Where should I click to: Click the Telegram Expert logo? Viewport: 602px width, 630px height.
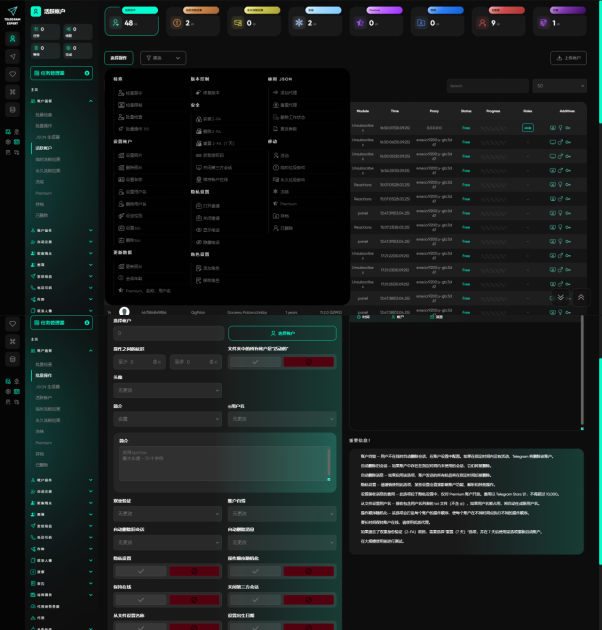pos(12,14)
